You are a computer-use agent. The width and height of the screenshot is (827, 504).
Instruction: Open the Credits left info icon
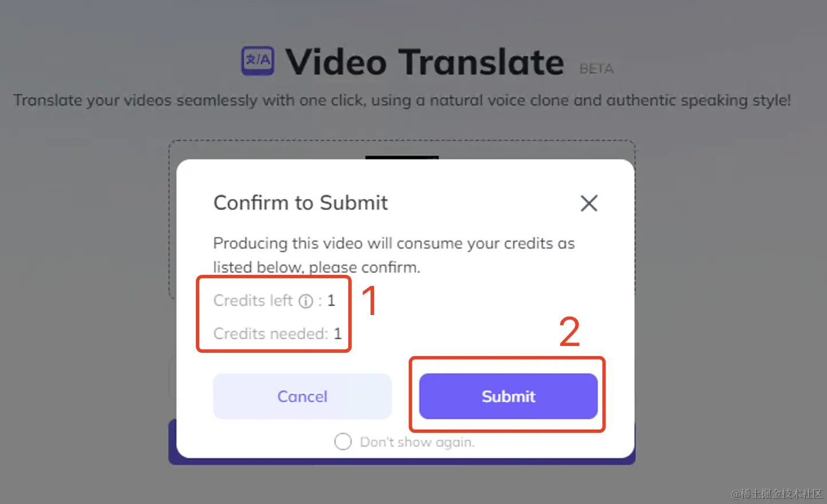coord(306,301)
